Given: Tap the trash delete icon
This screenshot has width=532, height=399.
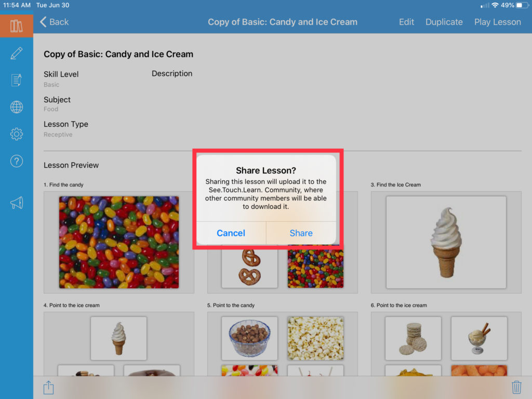Looking at the screenshot, I should point(516,387).
